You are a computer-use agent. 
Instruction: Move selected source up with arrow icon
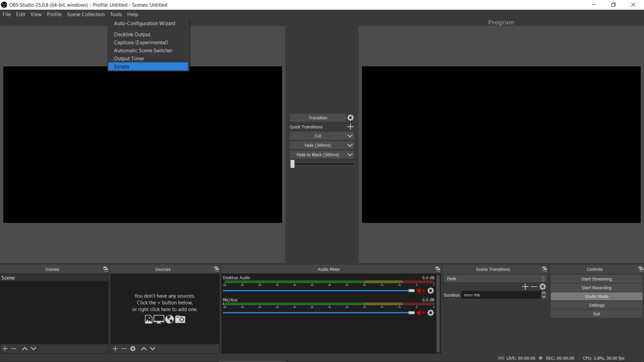click(143, 348)
